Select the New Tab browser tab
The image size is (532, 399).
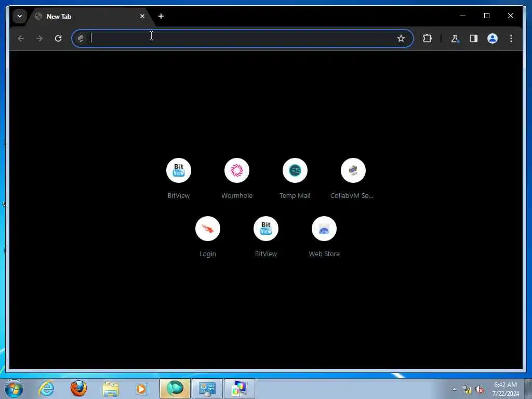90,16
